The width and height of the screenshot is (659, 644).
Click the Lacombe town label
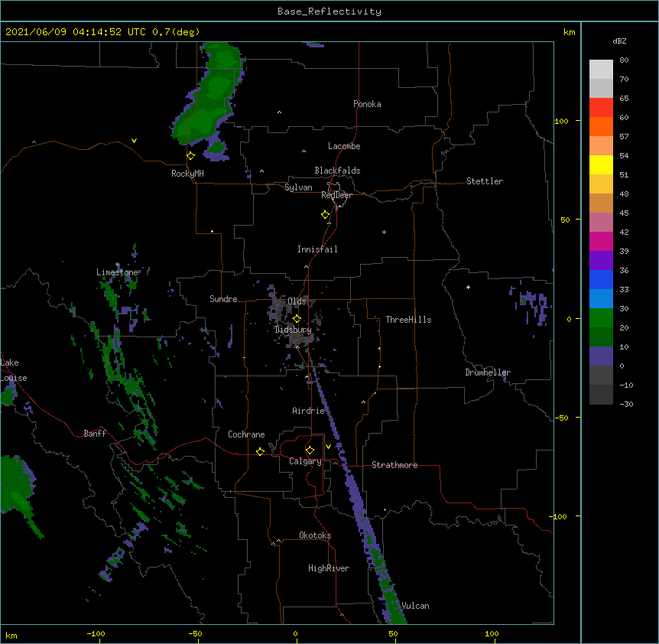click(344, 146)
